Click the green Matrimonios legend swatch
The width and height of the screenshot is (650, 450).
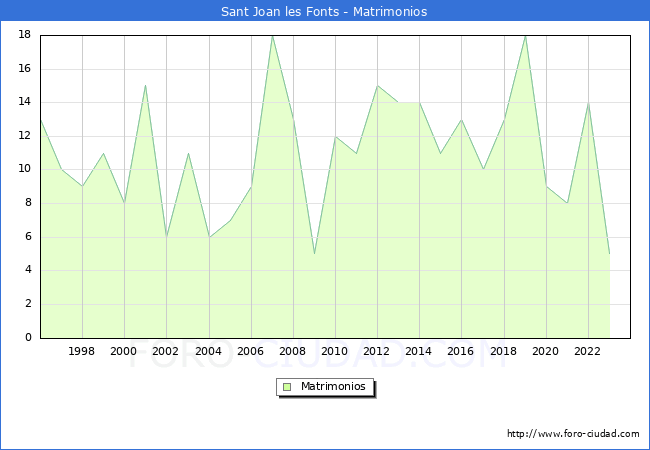click(x=287, y=387)
